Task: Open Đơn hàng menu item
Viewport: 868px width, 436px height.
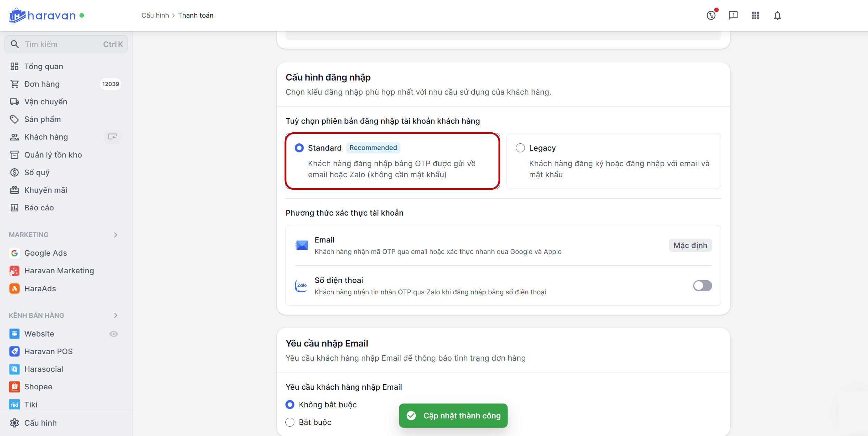Action: click(42, 84)
